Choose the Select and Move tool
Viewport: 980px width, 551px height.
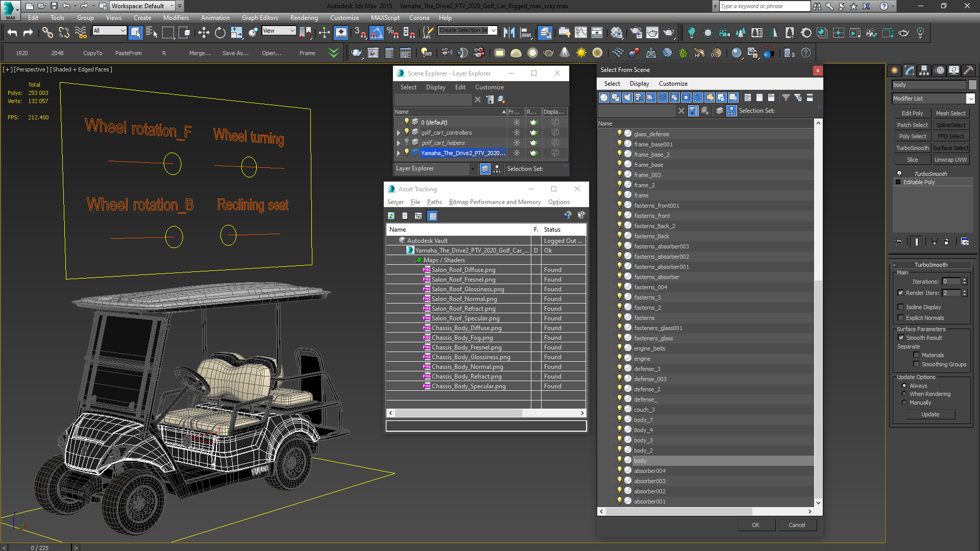(x=204, y=33)
